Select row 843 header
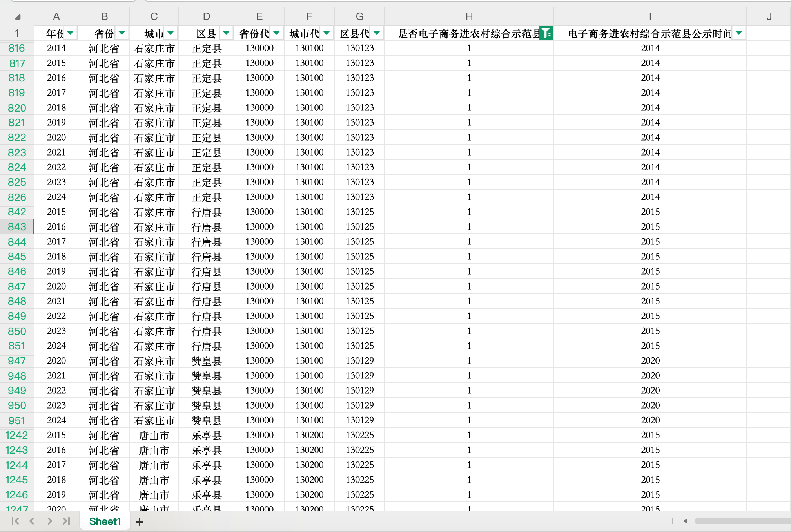This screenshot has width=791, height=532. [17, 227]
